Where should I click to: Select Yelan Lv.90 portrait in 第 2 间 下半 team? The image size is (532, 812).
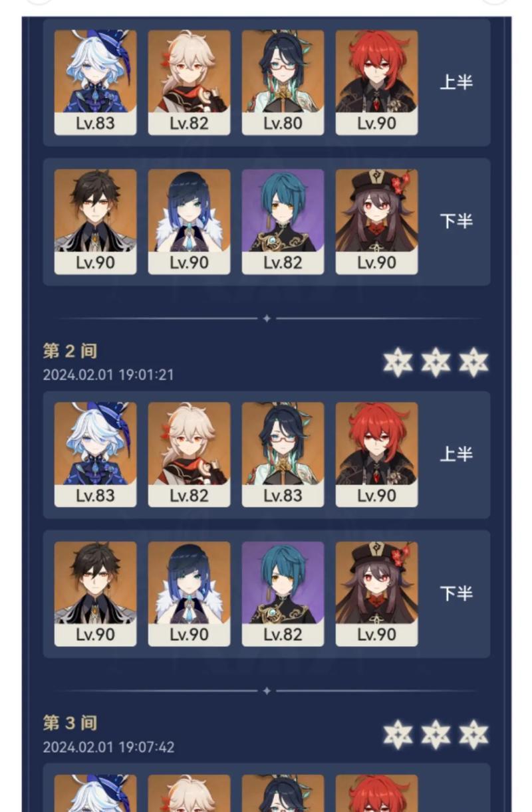click(x=189, y=593)
